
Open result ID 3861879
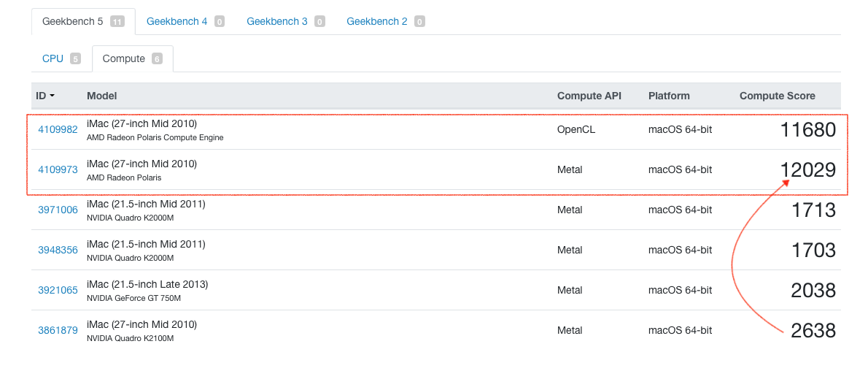[x=58, y=330]
